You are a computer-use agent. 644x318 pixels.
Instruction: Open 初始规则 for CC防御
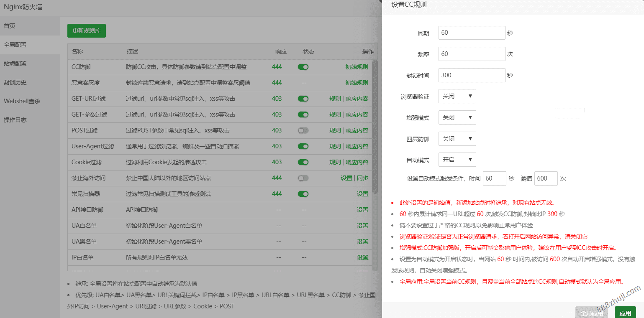[x=357, y=67]
